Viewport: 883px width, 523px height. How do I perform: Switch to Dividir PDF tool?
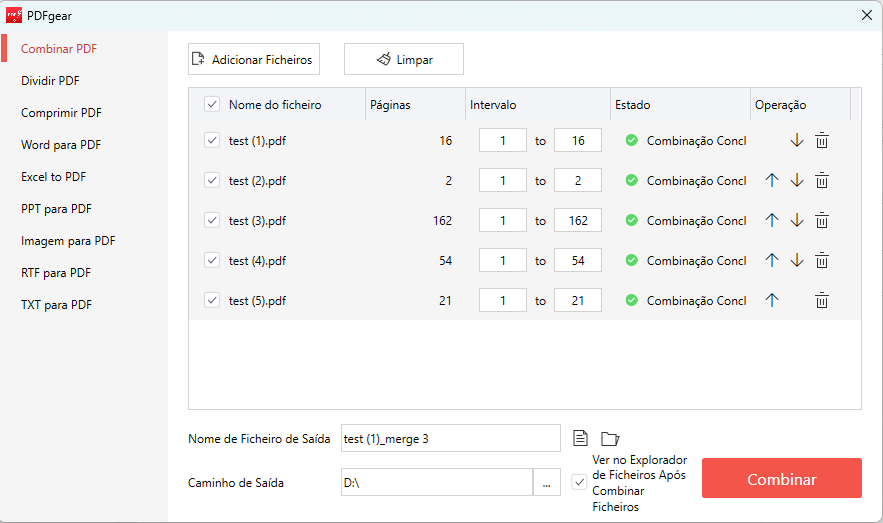click(x=50, y=81)
